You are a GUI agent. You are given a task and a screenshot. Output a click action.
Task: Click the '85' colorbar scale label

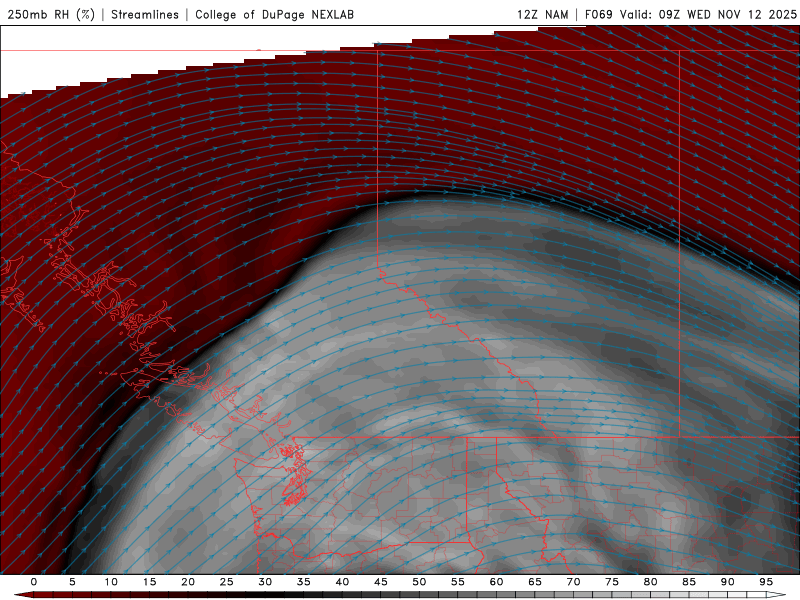tap(689, 582)
